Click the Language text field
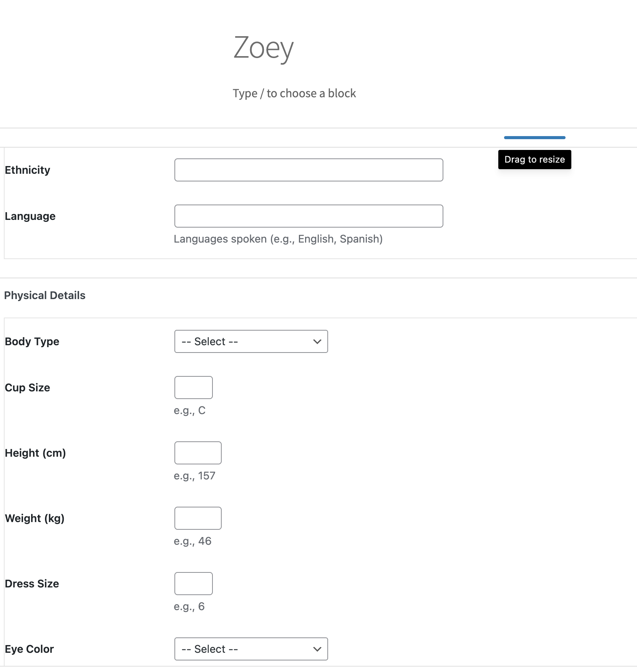This screenshot has width=637, height=672. [x=308, y=216]
